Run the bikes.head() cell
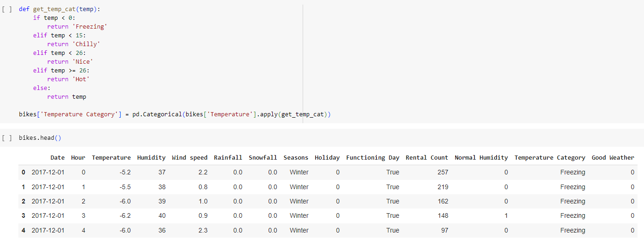Screen dimensions: 644x251 point(7,138)
